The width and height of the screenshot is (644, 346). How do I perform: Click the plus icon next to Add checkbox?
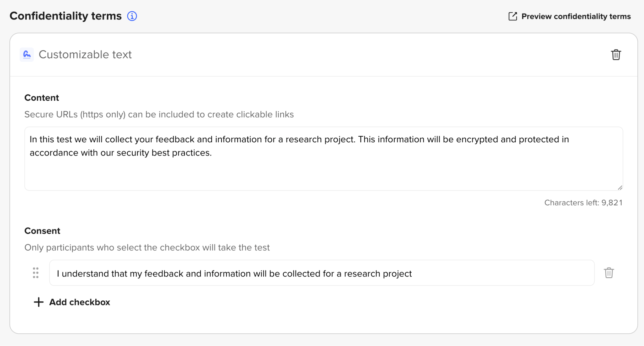tap(39, 302)
